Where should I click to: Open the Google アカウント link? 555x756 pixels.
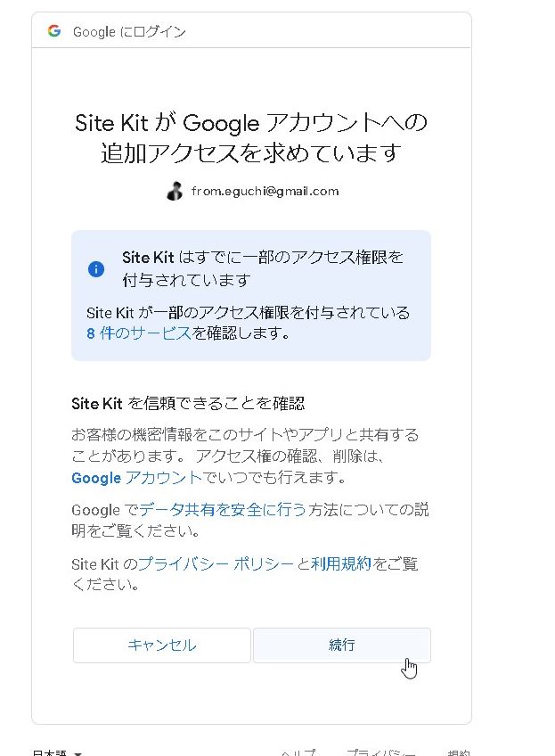point(137,478)
